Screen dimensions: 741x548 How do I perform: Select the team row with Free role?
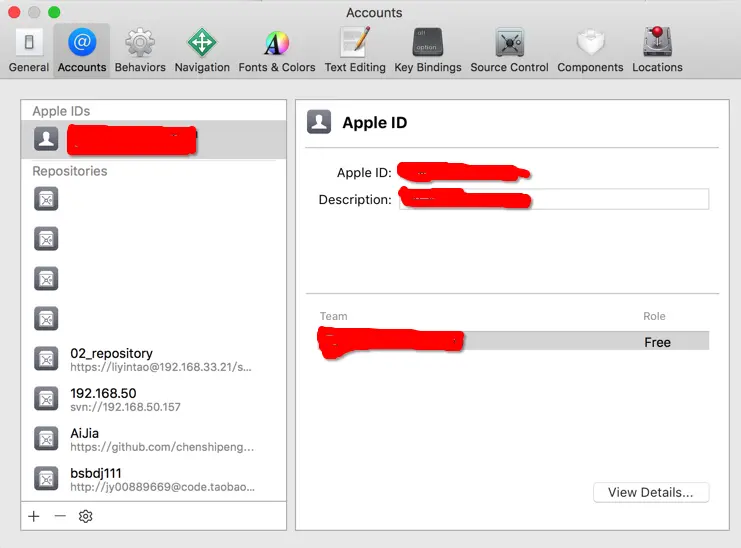tap(514, 341)
